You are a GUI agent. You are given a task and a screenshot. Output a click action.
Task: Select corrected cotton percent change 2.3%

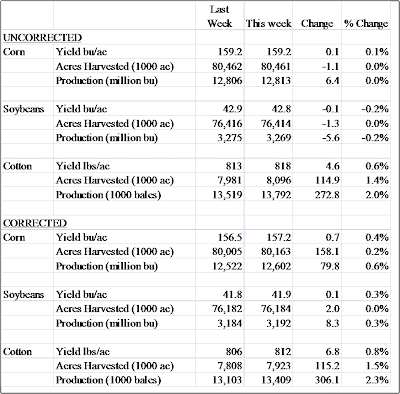click(377, 380)
